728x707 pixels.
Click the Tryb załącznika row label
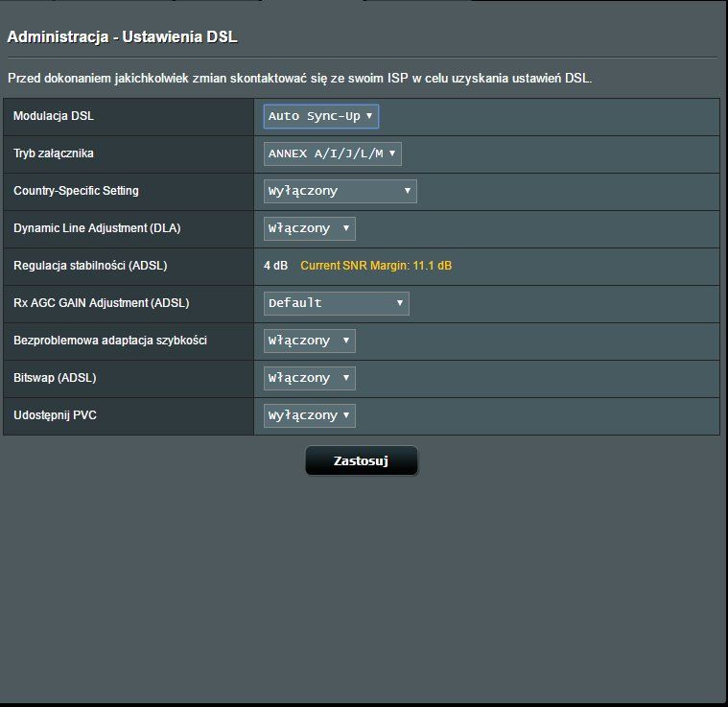(x=54, y=153)
